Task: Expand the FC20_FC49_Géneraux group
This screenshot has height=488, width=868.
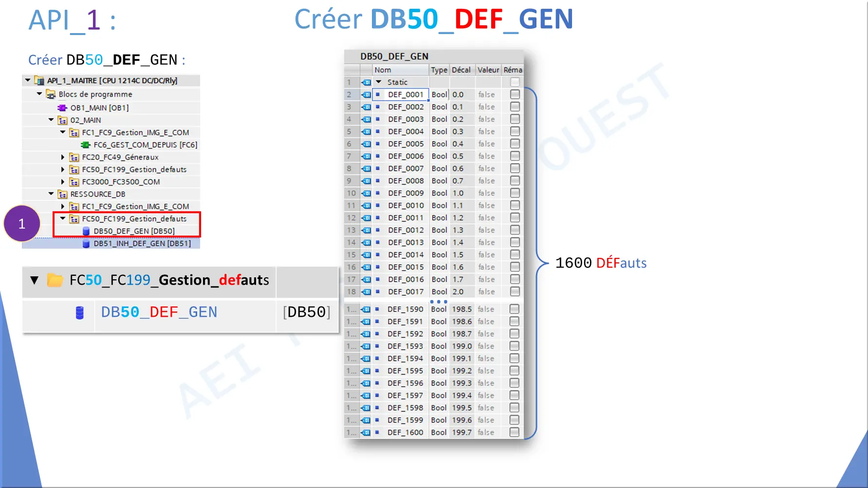Action: click(x=63, y=157)
